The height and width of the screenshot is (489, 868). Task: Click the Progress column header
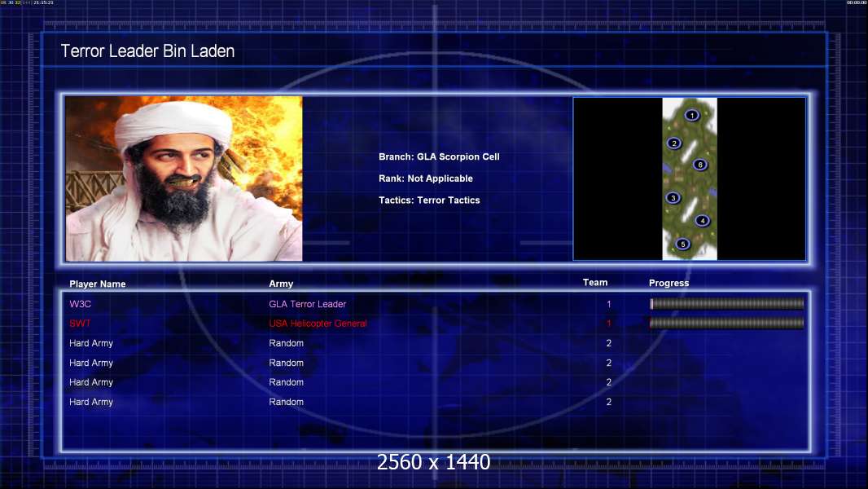click(669, 284)
